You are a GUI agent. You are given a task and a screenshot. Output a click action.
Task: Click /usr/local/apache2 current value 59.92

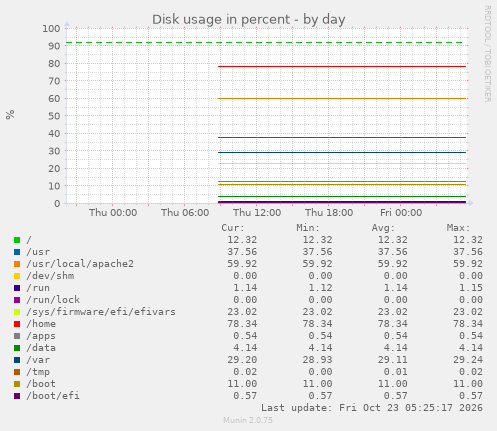[x=242, y=264]
